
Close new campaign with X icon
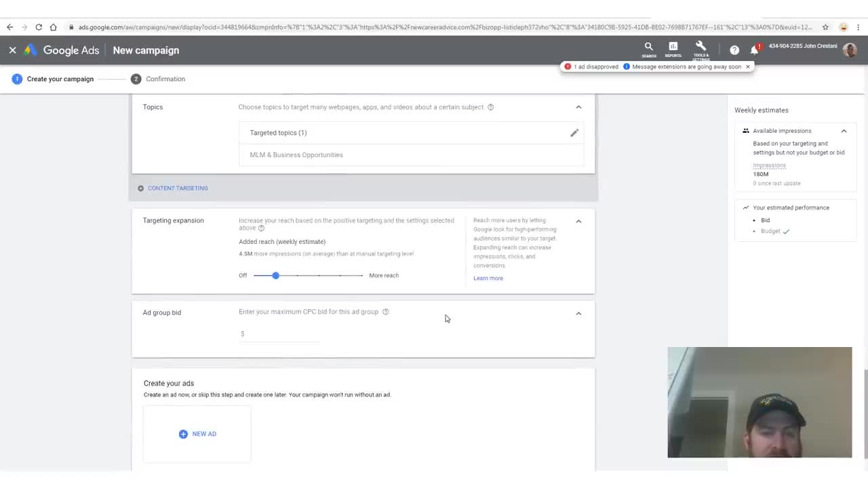[12, 50]
